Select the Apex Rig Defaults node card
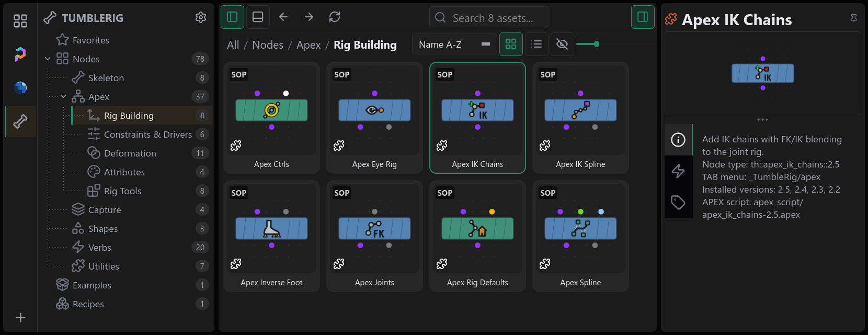 [x=477, y=236]
